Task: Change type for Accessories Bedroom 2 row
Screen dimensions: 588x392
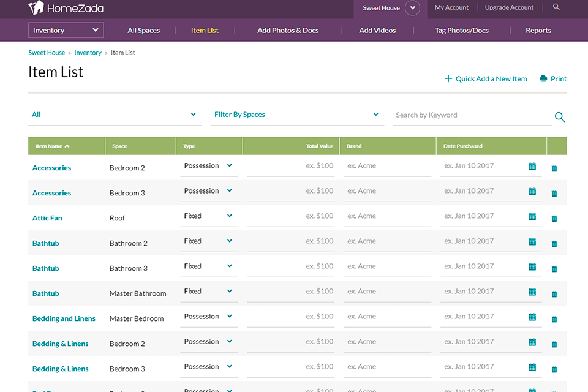Action: coord(208,166)
